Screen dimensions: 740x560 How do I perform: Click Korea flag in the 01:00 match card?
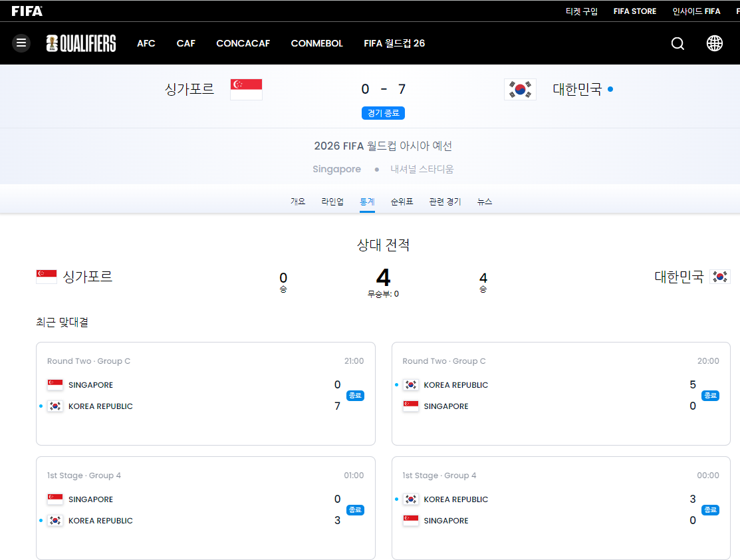(55, 520)
